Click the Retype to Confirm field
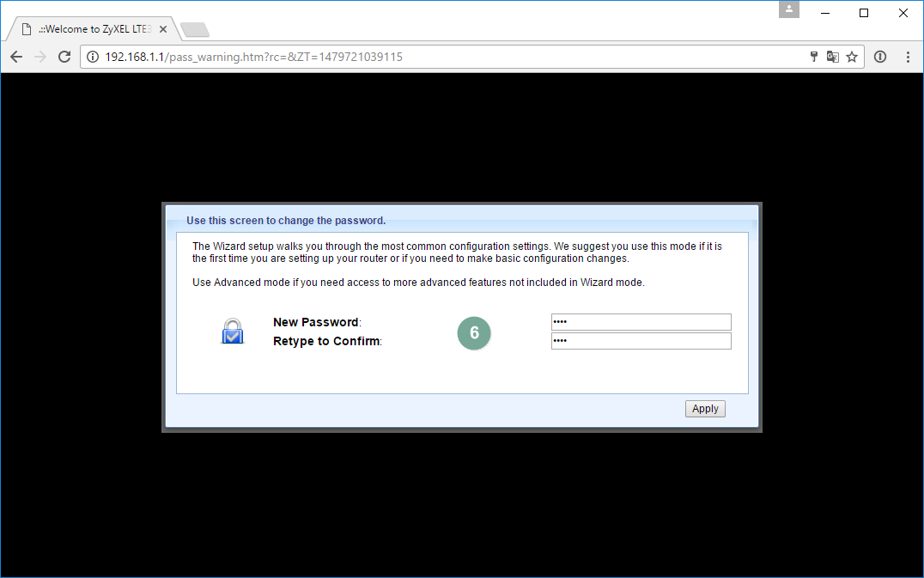This screenshot has width=924, height=578. click(641, 341)
